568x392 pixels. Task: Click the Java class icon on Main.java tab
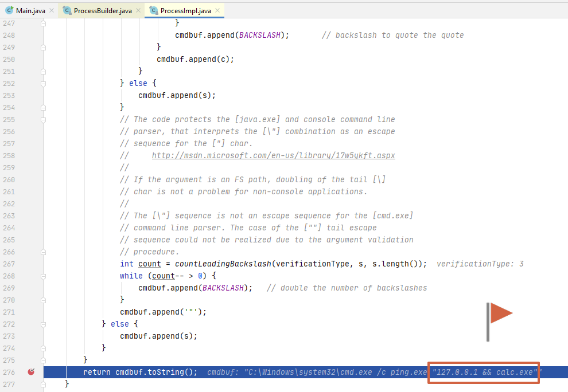click(9, 10)
